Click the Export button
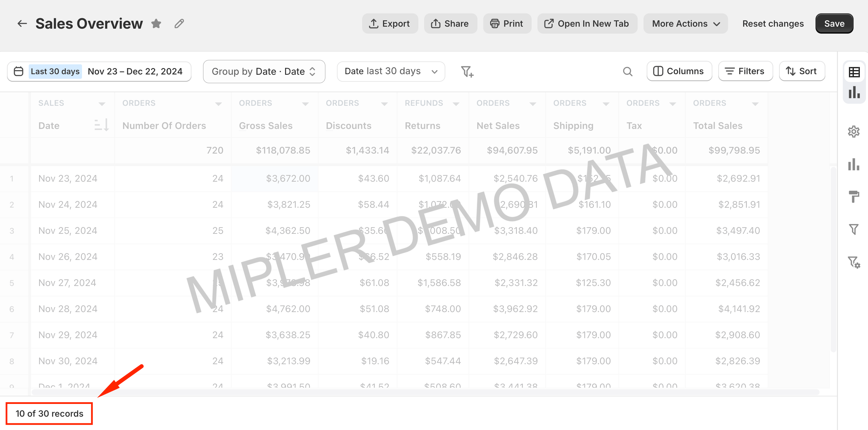 pos(390,23)
